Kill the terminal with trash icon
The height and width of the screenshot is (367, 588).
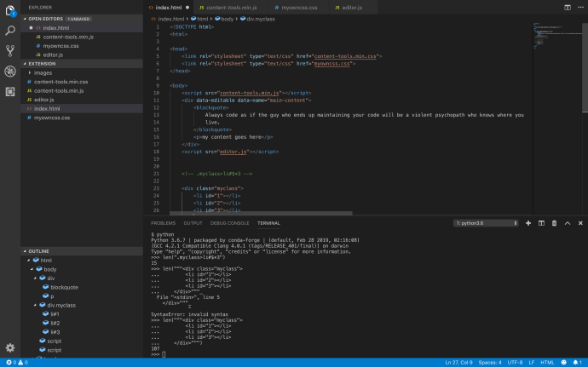click(554, 223)
